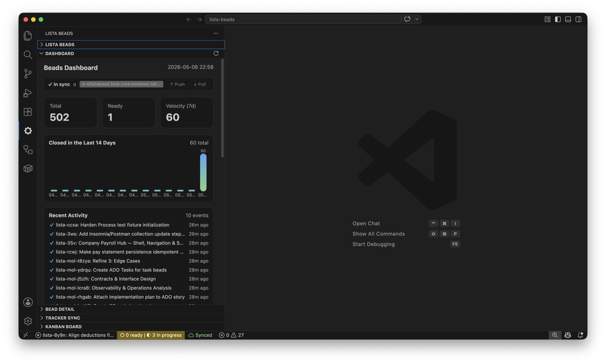Select the Lista Beads activity bar icon
This screenshot has width=606, height=364.
click(x=28, y=131)
